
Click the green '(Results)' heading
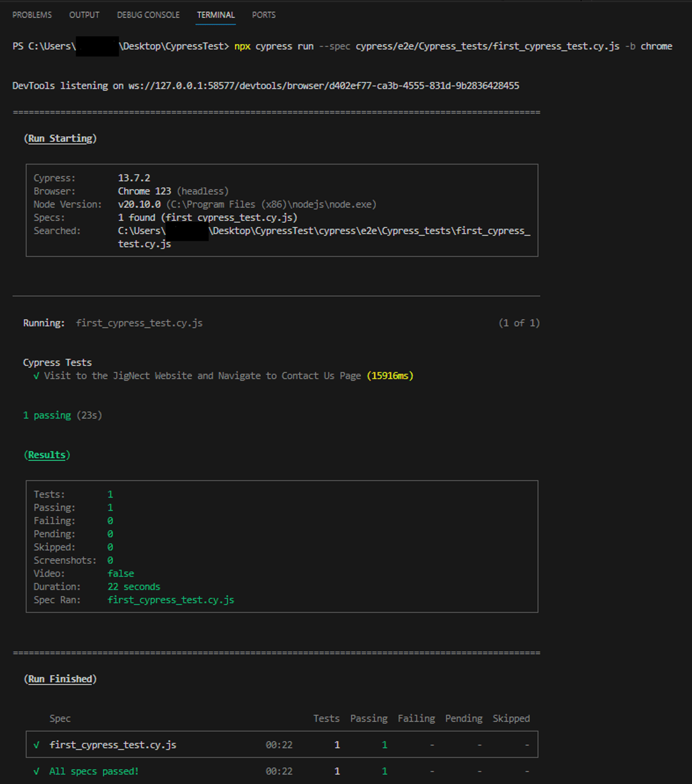[47, 455]
